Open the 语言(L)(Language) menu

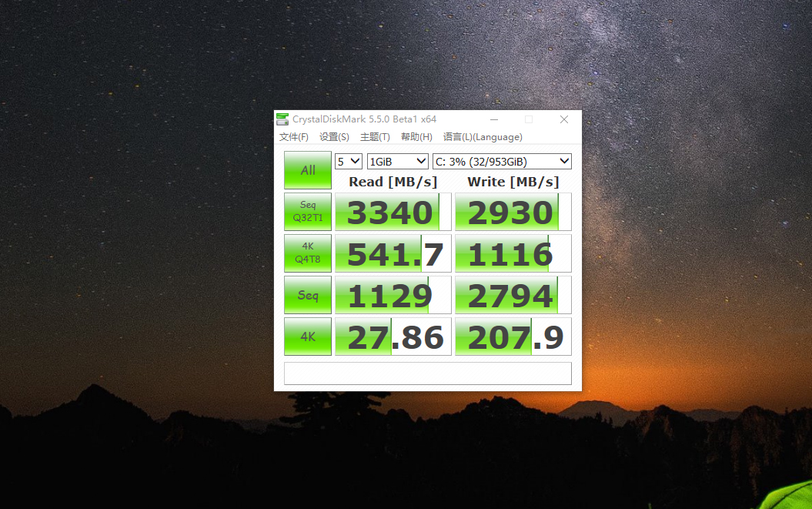tap(483, 137)
